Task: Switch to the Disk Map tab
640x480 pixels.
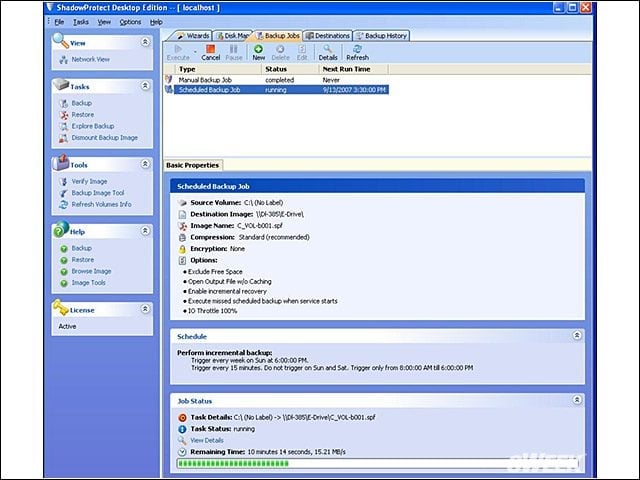Action: pos(232,36)
